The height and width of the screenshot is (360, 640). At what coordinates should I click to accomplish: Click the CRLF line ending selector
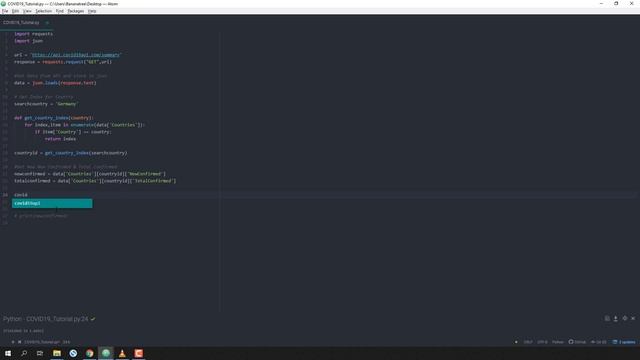tap(528, 342)
